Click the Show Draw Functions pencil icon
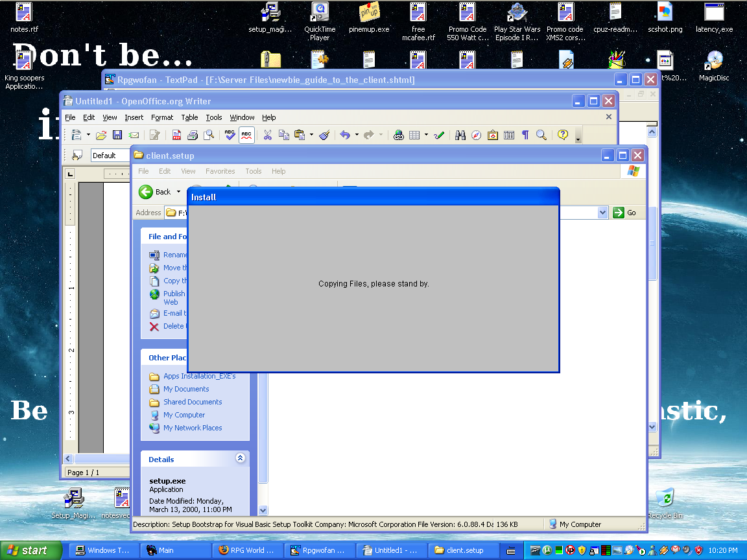Screen dimensions: 747x560 coord(439,135)
